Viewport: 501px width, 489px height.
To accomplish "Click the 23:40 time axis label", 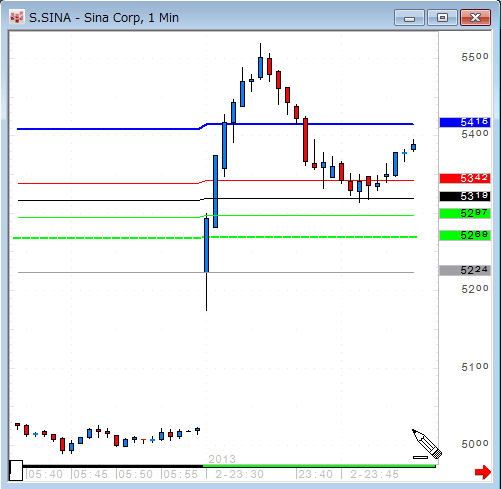I will [x=315, y=474].
